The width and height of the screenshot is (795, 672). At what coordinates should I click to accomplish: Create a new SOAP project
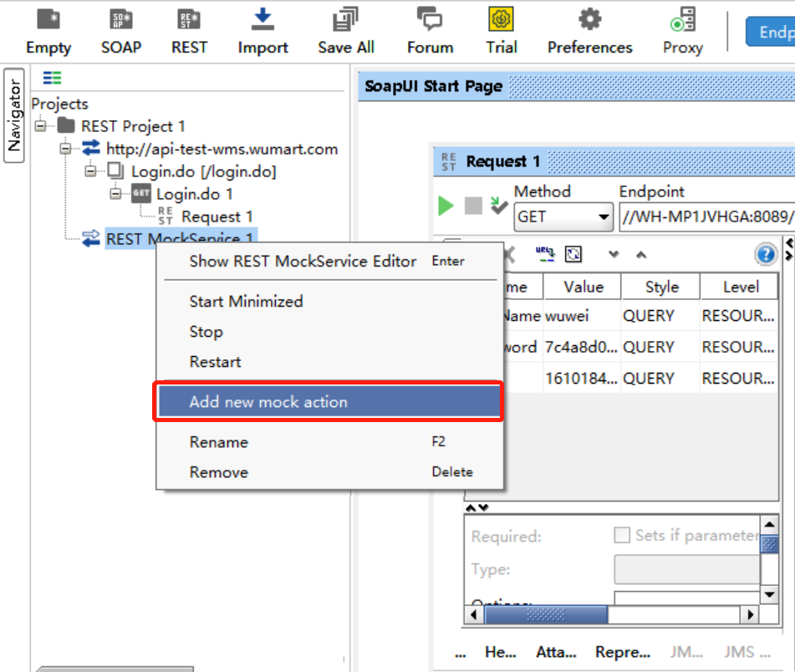pos(121,32)
